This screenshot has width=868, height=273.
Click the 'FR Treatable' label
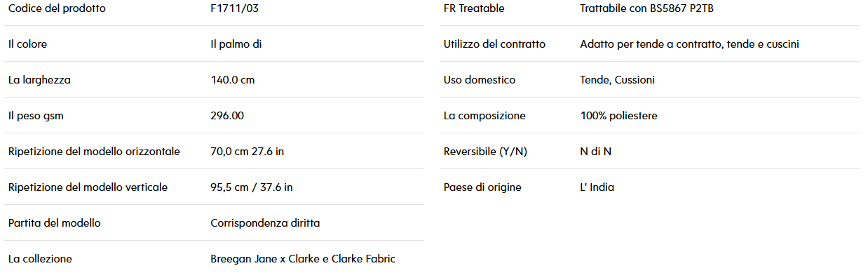pos(474,8)
